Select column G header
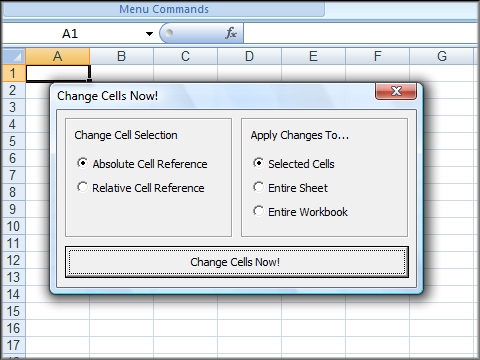This screenshot has height=360, width=480. tap(442, 56)
